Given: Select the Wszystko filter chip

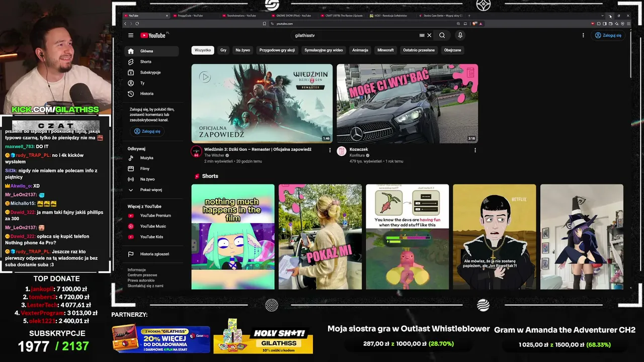Looking at the screenshot, I should click(203, 50).
